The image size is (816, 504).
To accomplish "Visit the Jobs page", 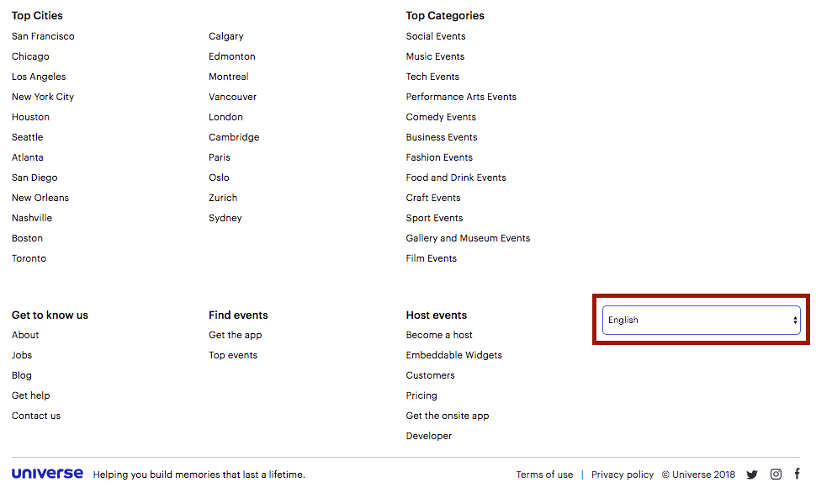I will 22,355.
